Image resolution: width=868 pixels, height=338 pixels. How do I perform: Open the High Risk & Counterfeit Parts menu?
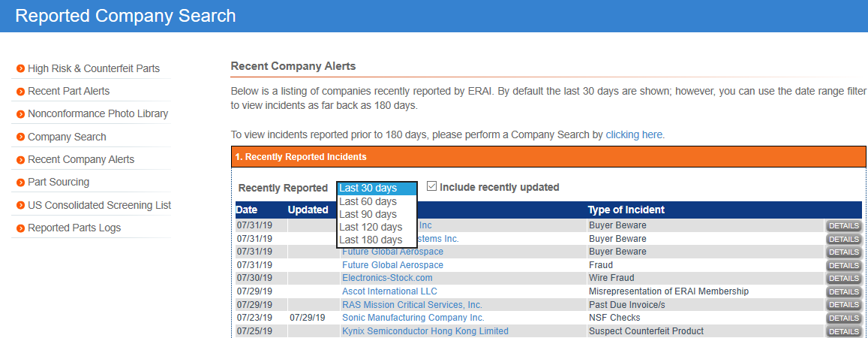coord(93,68)
